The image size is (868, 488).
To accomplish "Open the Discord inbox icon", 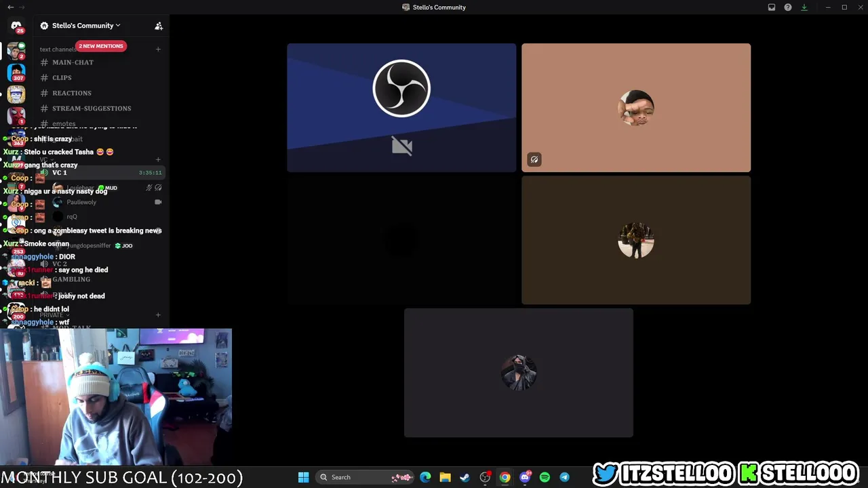I will coord(772,7).
